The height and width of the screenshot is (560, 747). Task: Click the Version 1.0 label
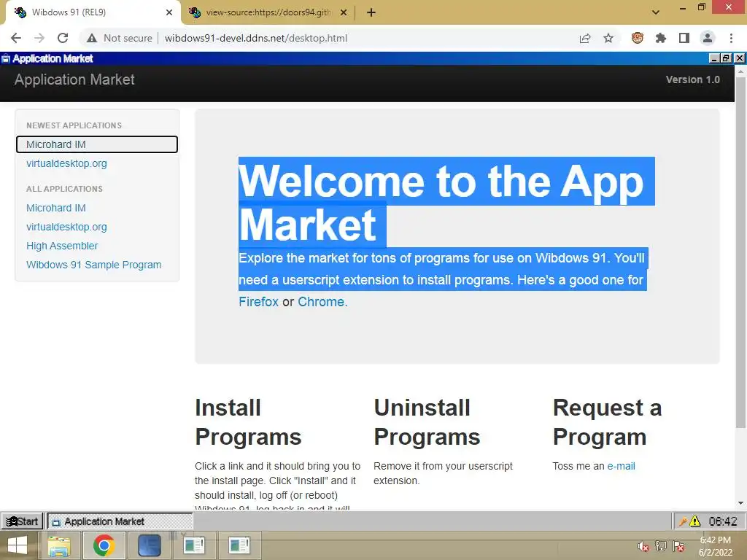click(693, 79)
